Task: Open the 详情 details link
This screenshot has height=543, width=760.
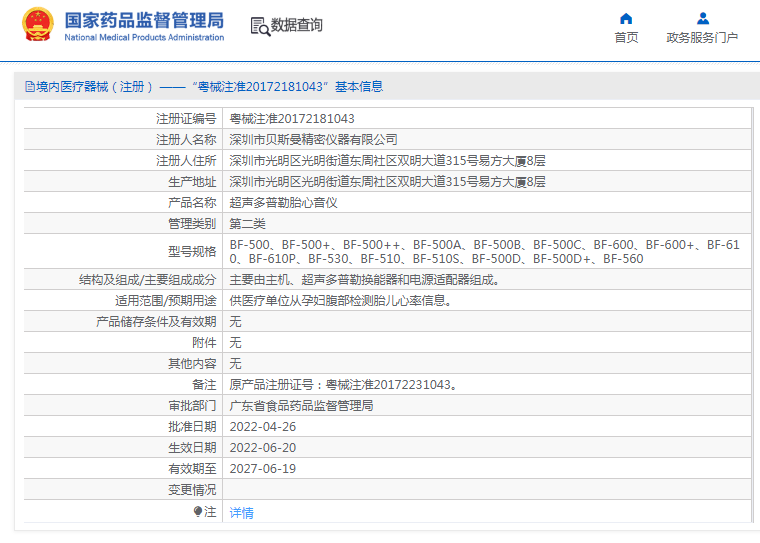Action: pyautogui.click(x=241, y=512)
